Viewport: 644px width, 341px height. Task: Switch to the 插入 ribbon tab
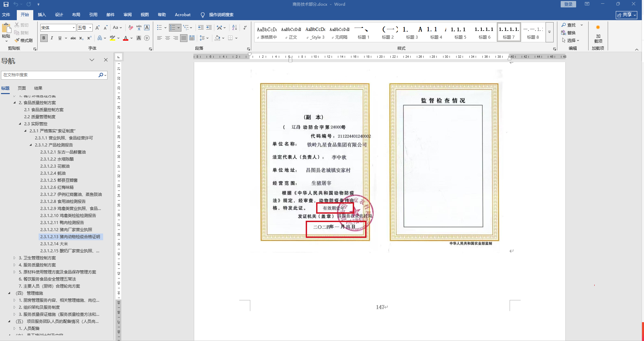click(42, 15)
